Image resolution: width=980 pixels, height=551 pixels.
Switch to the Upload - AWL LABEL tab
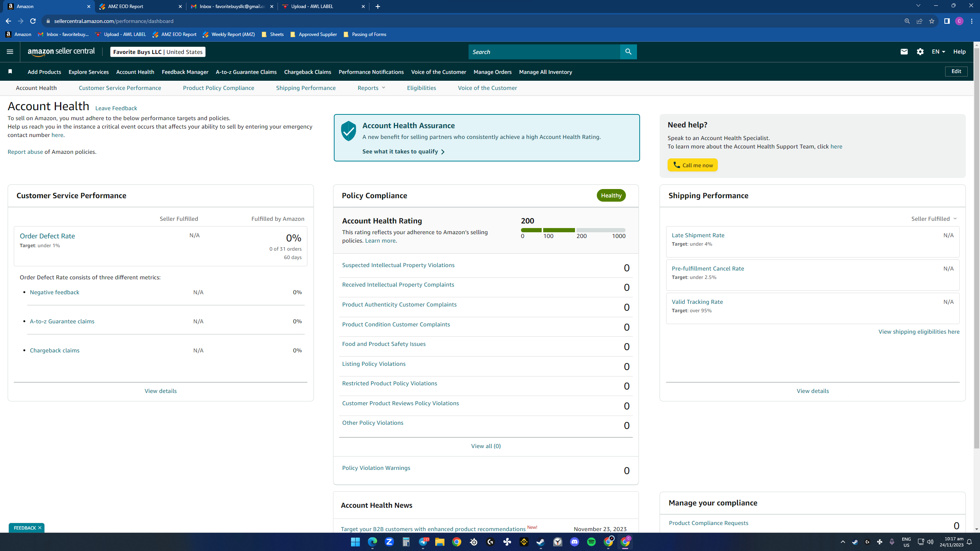click(x=324, y=7)
